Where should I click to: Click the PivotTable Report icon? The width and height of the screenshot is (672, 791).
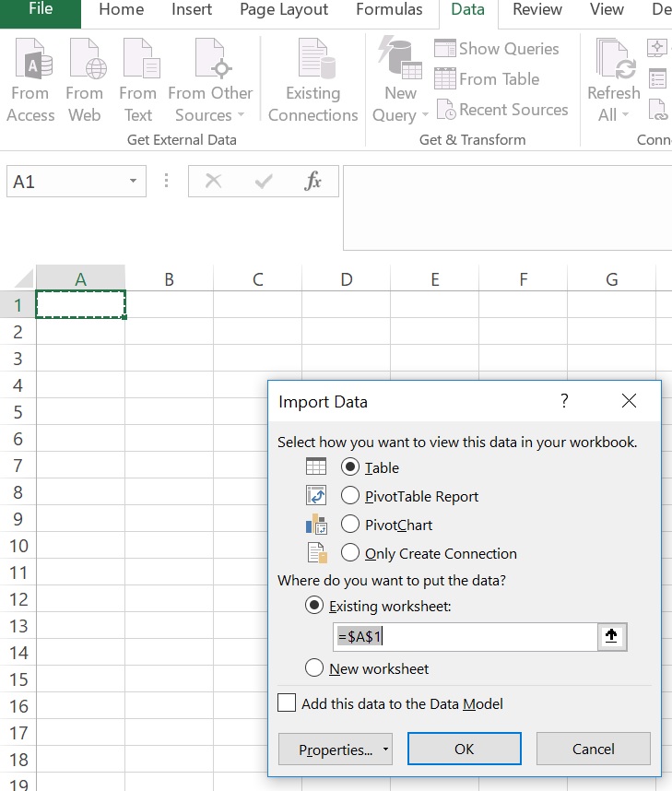tap(316, 495)
